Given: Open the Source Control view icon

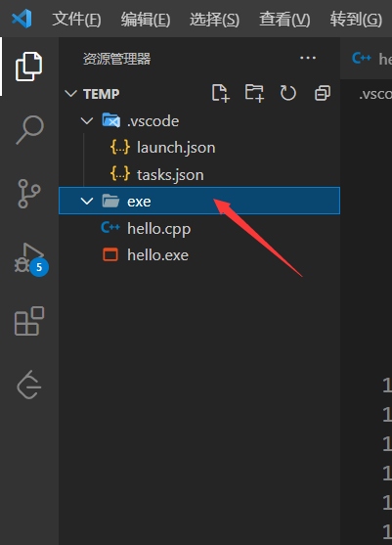Looking at the screenshot, I should [29, 194].
